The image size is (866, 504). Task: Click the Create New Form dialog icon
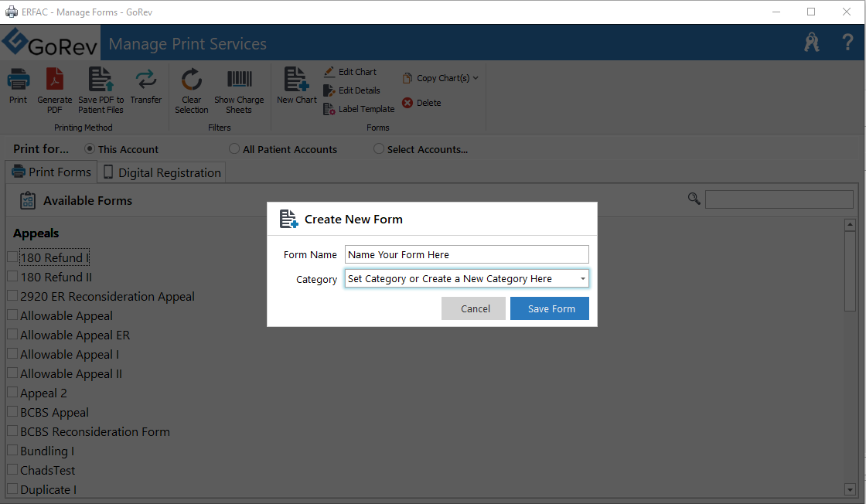pyautogui.click(x=288, y=219)
